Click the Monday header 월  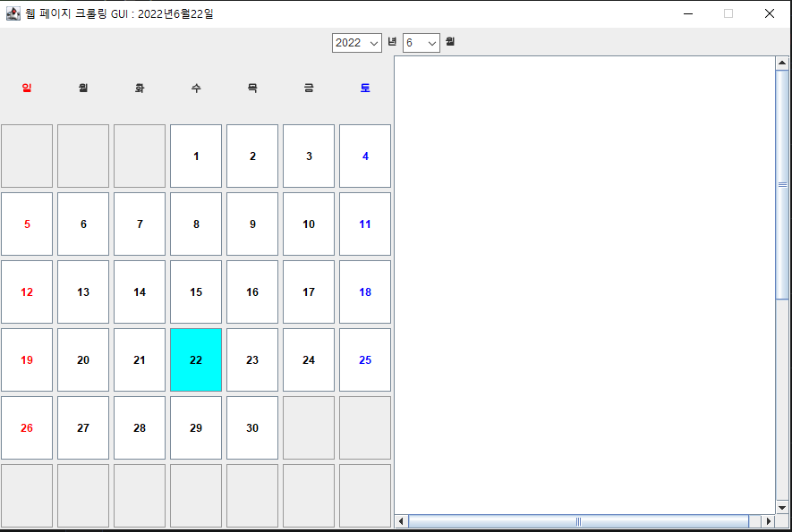click(83, 88)
